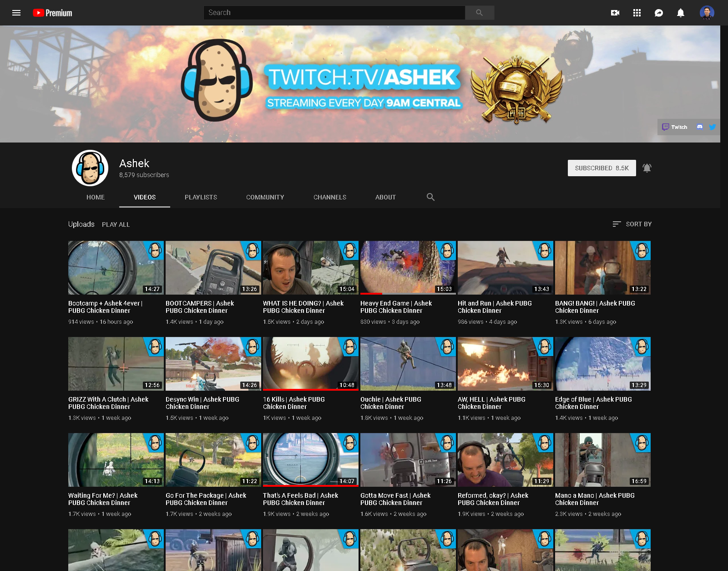Screen dimensions: 728x571
Task: Open Mano a Mano video title
Action: point(595,499)
